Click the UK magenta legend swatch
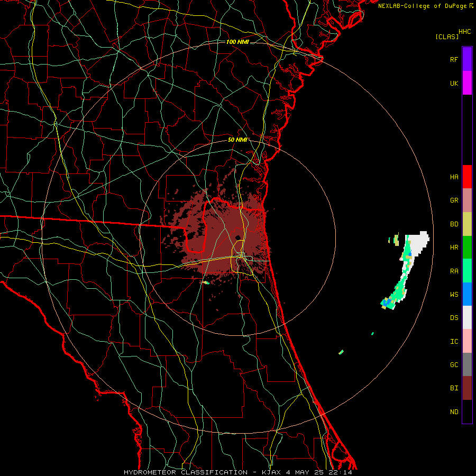 467,83
